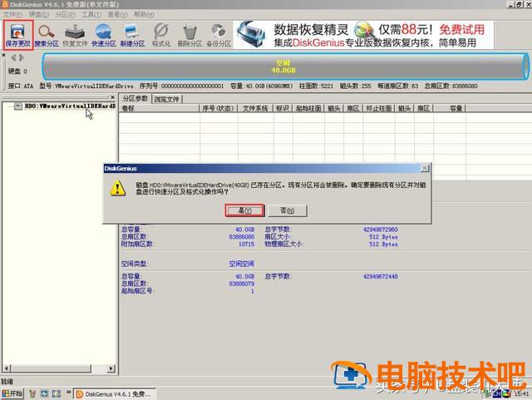Collapse the HD0 disk tree node

(x=18, y=106)
